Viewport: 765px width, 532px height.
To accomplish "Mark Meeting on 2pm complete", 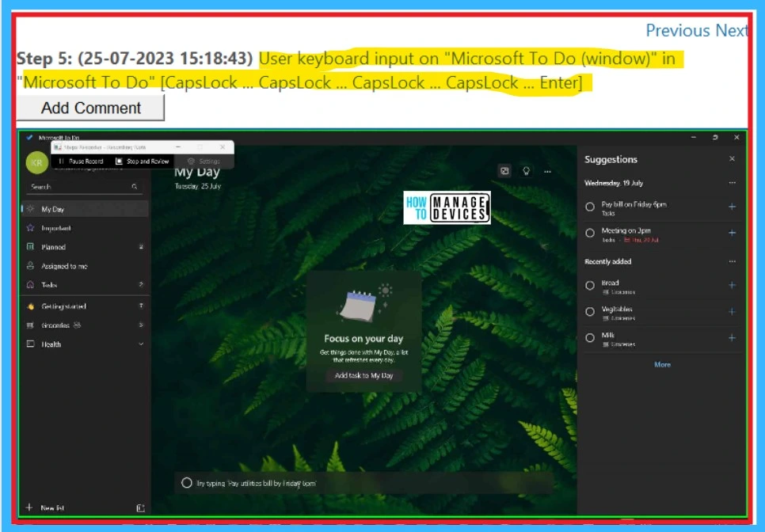I will tap(590, 233).
